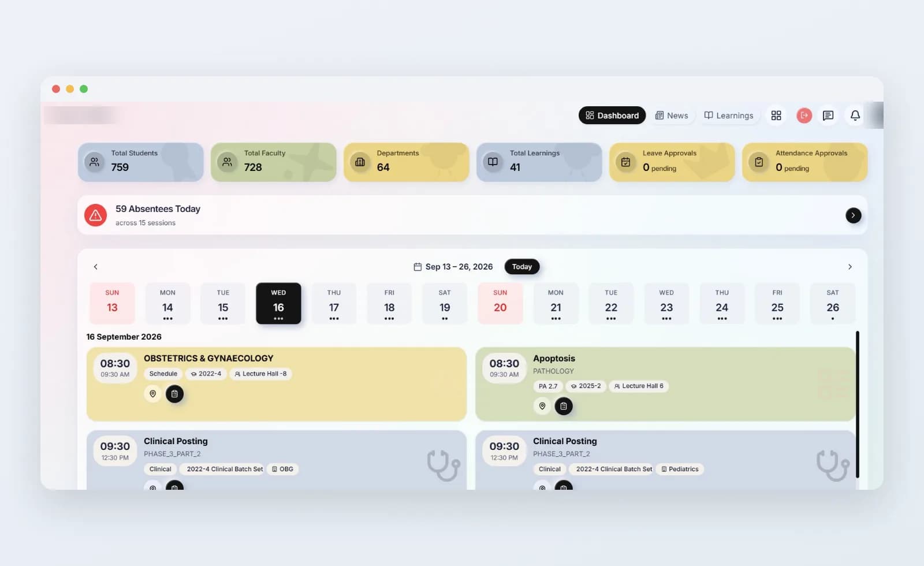Click the OBG department tag
The width and height of the screenshot is (924, 566).
pyautogui.click(x=282, y=469)
